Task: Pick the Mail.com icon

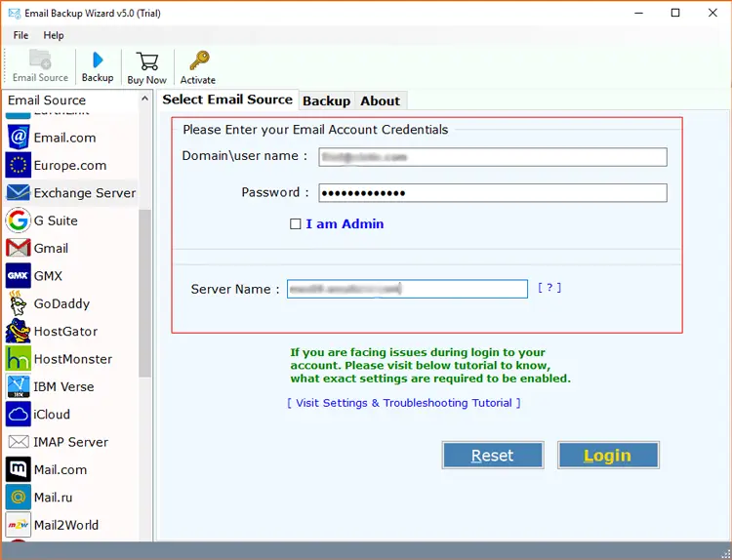Action: (x=19, y=469)
